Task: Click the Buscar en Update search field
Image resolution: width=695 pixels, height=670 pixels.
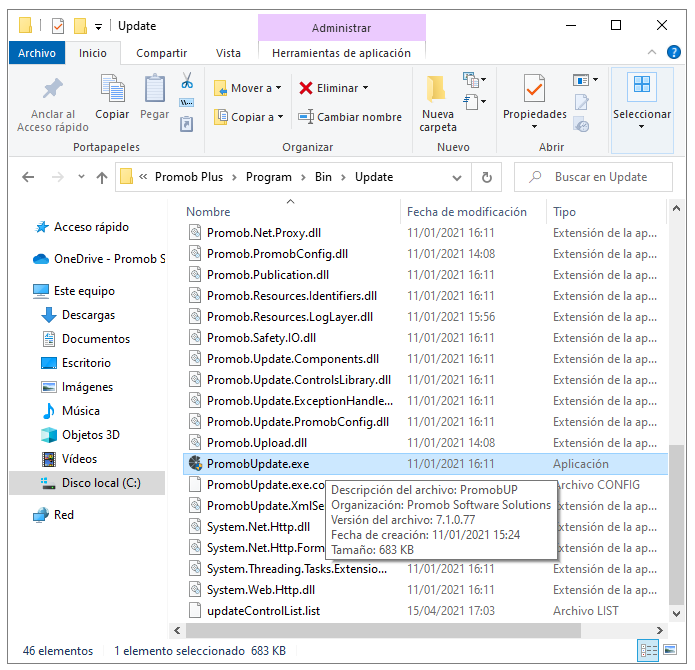Action: [x=593, y=177]
